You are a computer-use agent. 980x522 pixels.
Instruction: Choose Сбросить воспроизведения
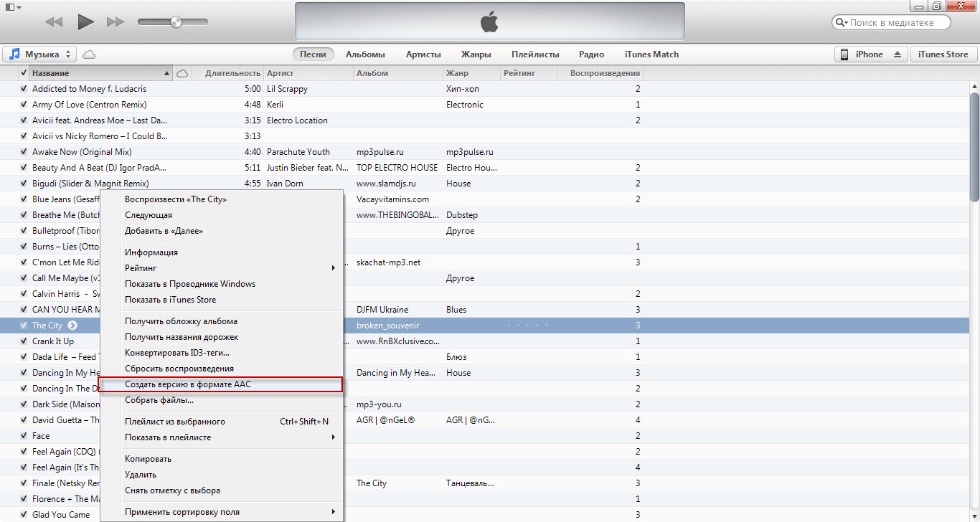(x=222, y=369)
